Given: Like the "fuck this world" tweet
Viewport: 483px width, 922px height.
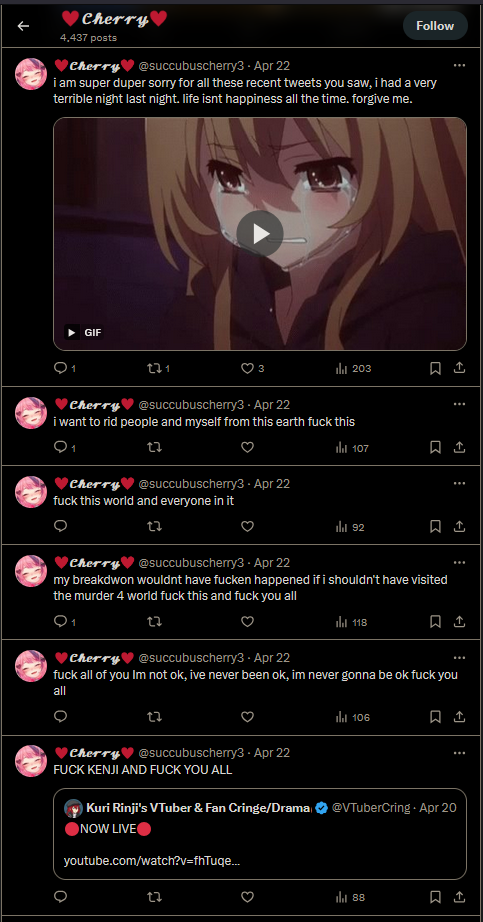Looking at the screenshot, I should coord(247,526).
